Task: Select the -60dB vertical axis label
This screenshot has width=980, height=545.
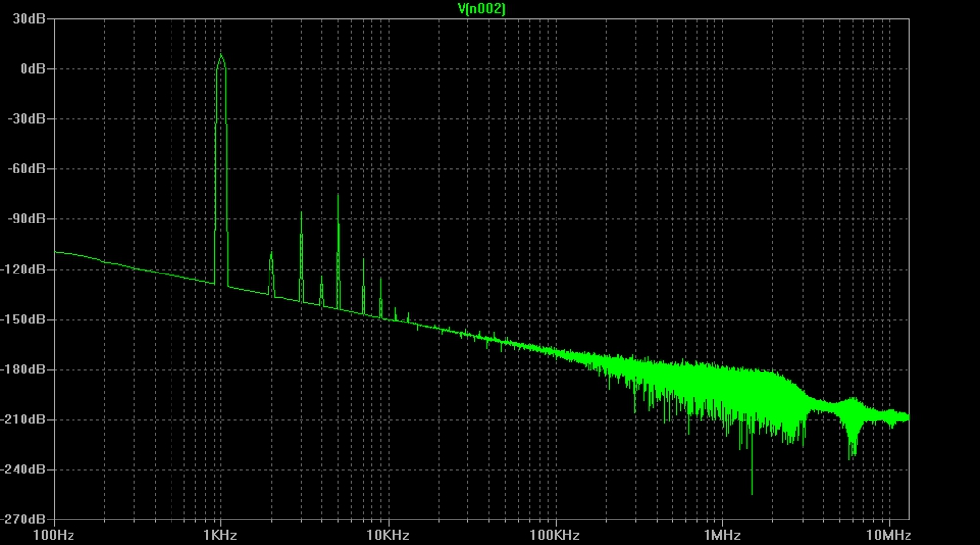Action: click(30, 169)
